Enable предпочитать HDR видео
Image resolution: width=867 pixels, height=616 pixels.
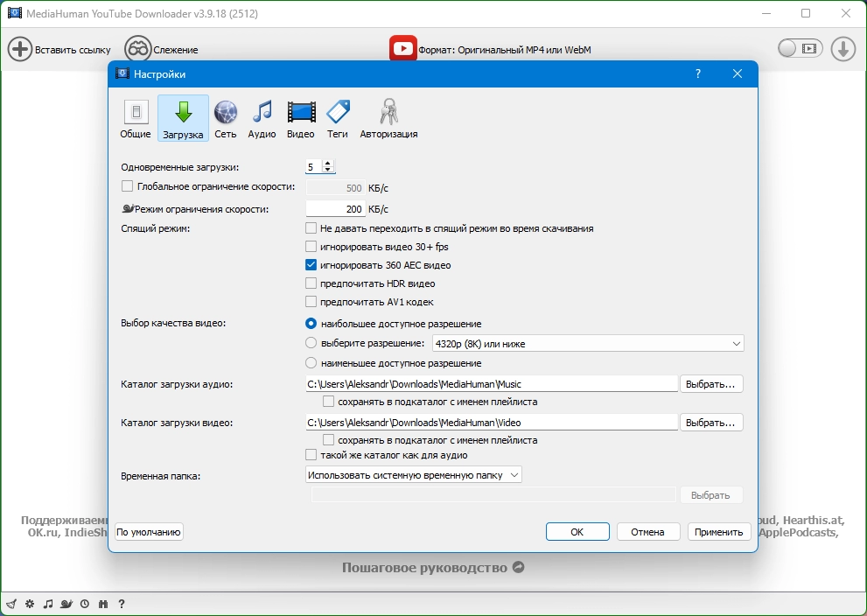pos(311,283)
